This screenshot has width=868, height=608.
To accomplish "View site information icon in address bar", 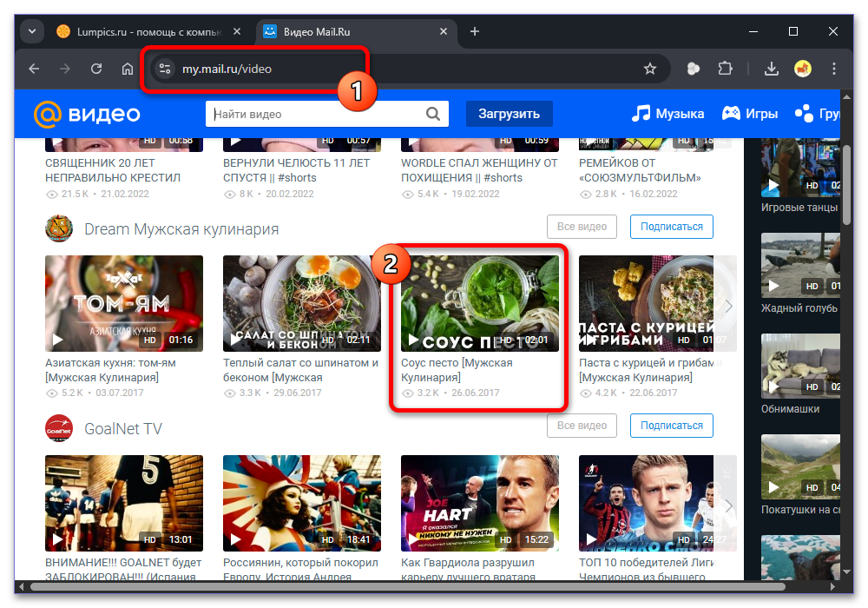I will pyautogui.click(x=164, y=69).
